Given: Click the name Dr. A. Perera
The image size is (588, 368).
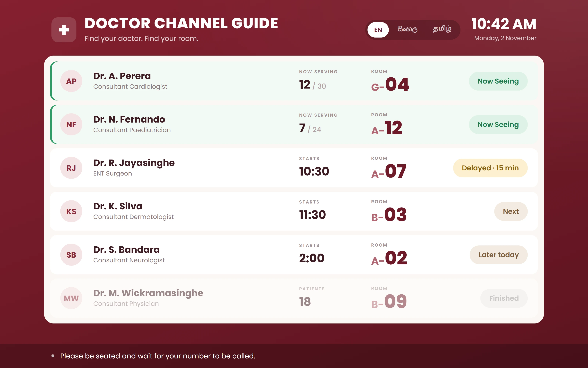Looking at the screenshot, I should (x=122, y=76).
